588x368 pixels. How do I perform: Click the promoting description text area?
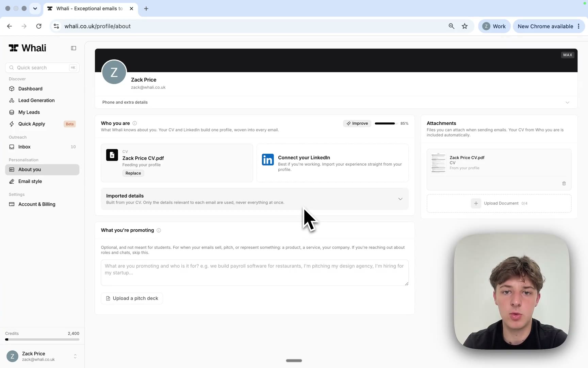[x=255, y=273]
